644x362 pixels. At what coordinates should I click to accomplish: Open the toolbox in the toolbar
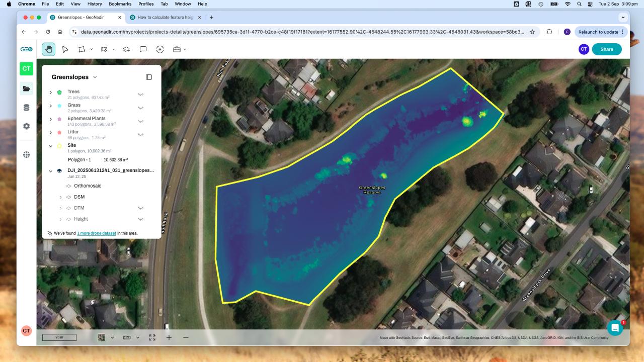coord(177,49)
